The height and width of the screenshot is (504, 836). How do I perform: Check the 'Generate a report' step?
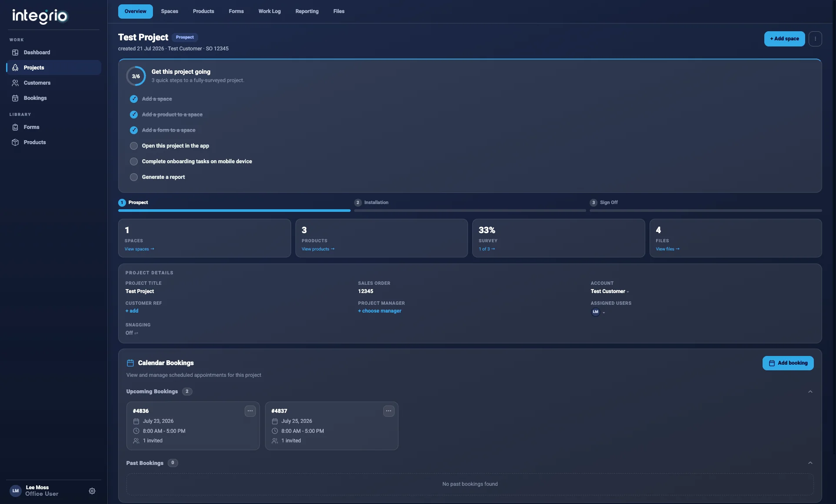click(134, 177)
